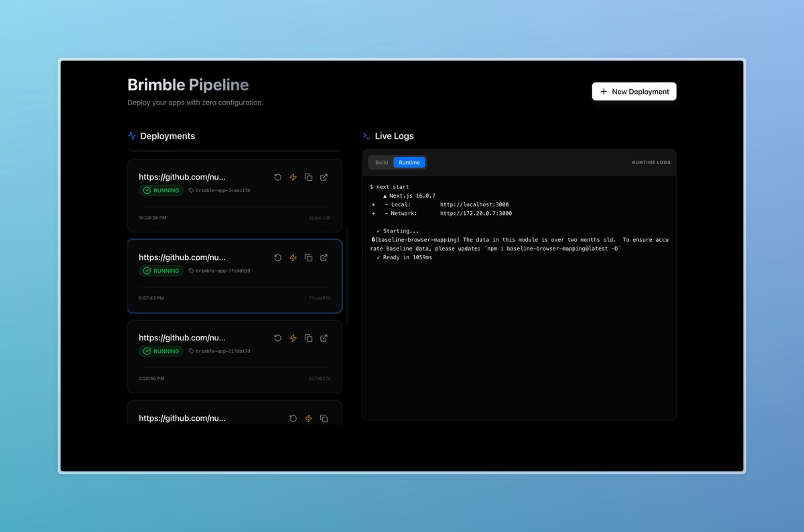Viewport: 804px width, 532px height.
Task: Copy icon on the brimble-app-7fcdd939 card
Action: (x=308, y=257)
